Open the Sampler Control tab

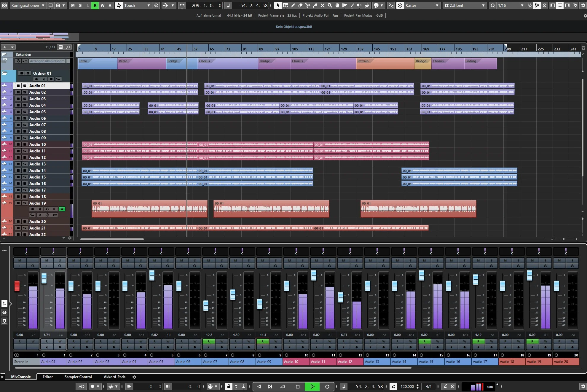[78, 377]
